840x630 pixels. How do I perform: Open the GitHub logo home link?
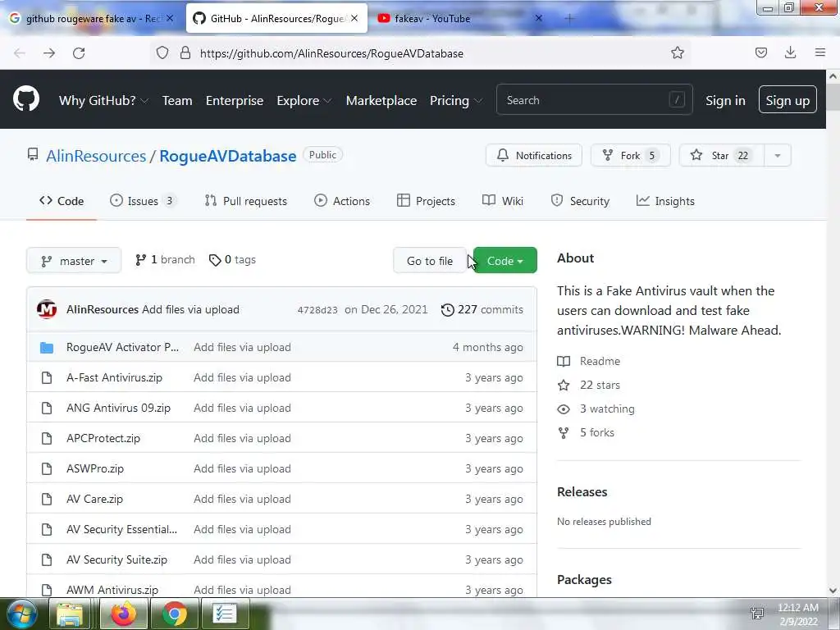click(x=25, y=99)
